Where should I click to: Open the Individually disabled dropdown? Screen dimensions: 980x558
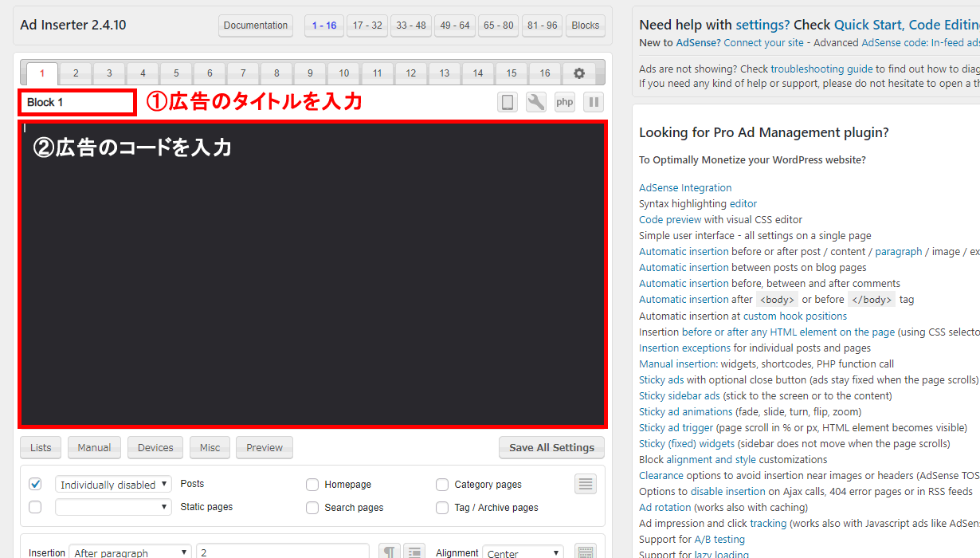click(113, 484)
